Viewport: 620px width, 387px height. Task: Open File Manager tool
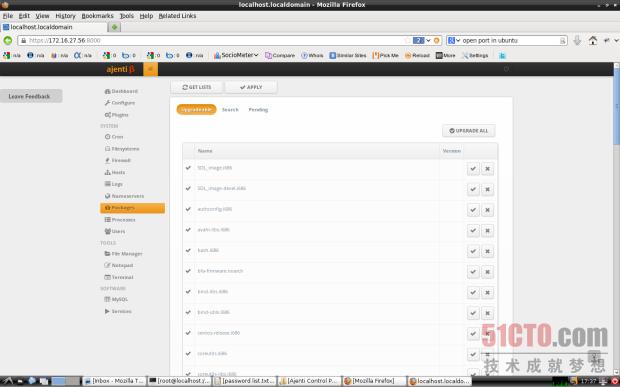123,254
